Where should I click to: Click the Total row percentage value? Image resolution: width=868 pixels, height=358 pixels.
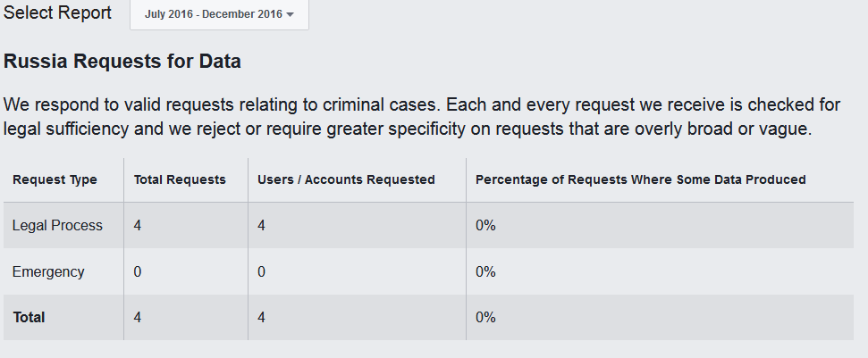(x=485, y=318)
